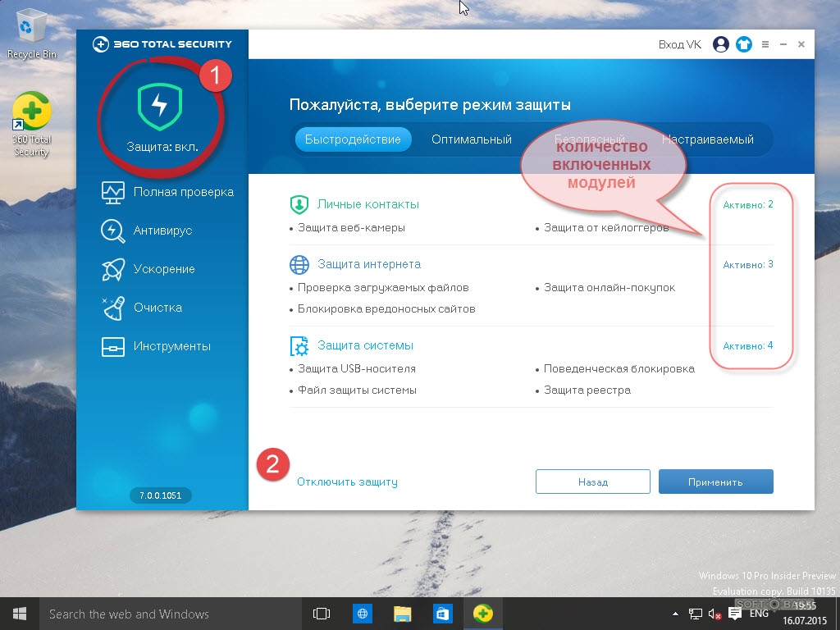
Task: Click the Отключить защиту link
Action: pos(347,482)
